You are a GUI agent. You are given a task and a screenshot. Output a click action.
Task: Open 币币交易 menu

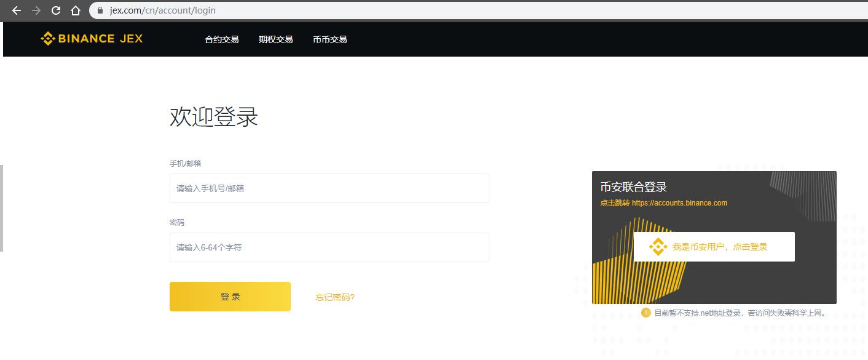[330, 39]
